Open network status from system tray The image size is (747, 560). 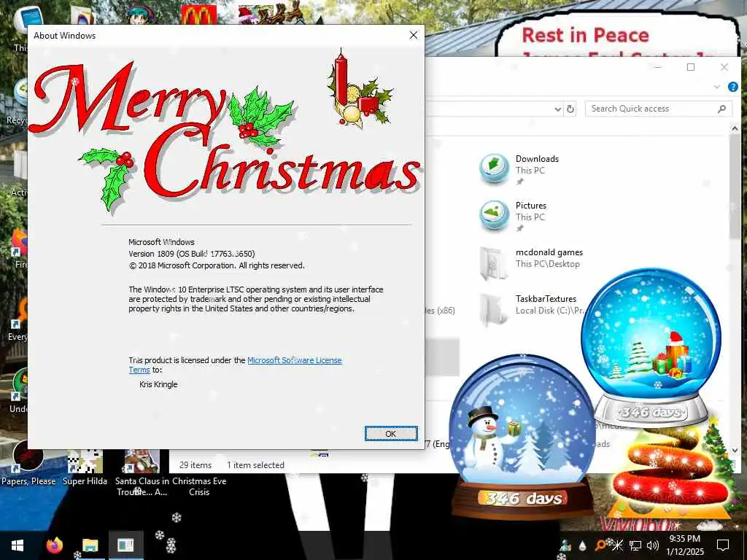(635, 545)
